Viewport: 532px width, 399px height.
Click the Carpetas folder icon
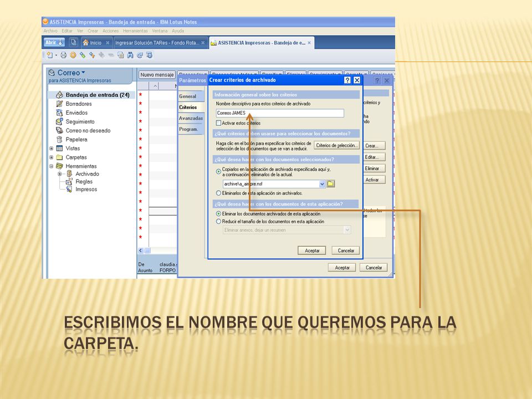tap(59, 157)
